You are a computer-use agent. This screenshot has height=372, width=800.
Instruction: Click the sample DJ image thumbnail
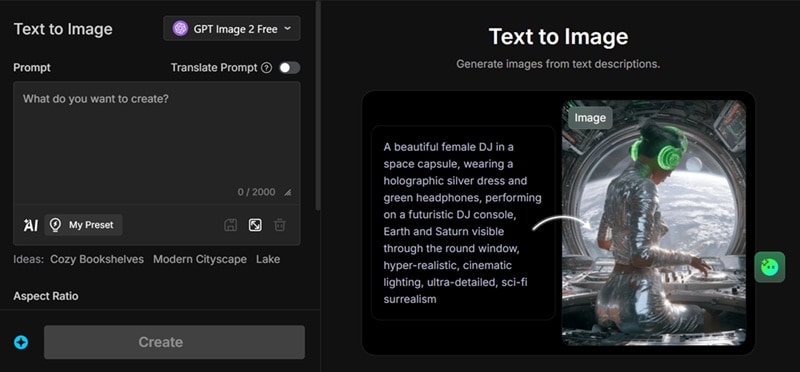[654, 222]
